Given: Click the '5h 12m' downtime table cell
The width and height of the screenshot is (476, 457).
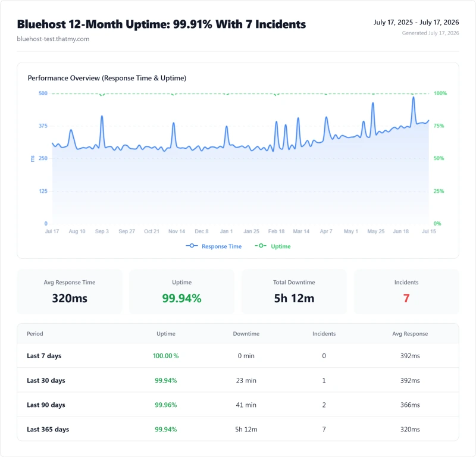Looking at the screenshot, I should point(246,430).
